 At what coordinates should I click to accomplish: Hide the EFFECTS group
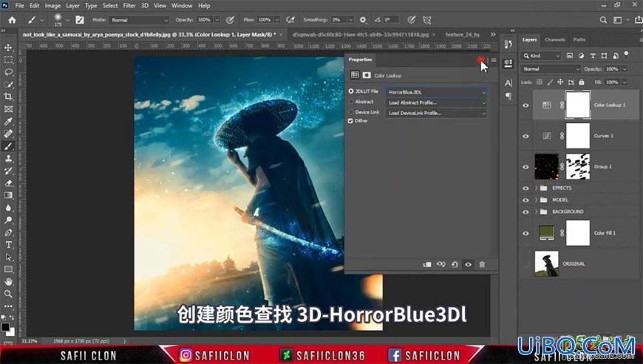(x=525, y=188)
